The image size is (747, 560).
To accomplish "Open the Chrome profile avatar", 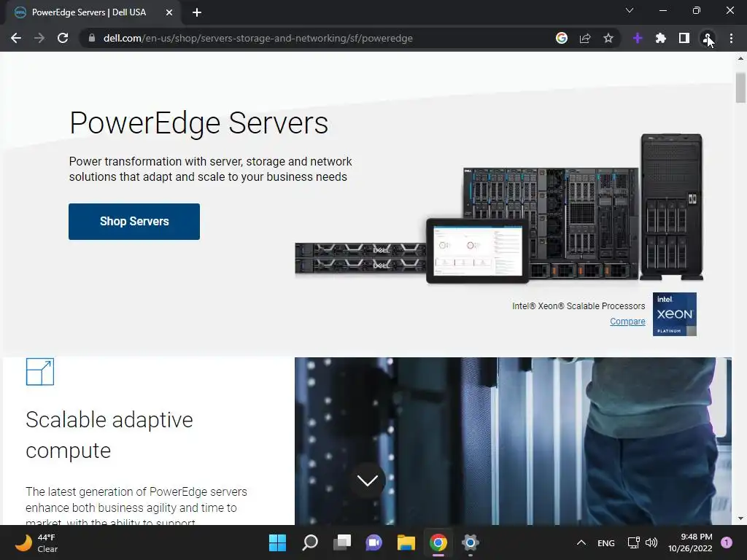I will click(708, 38).
